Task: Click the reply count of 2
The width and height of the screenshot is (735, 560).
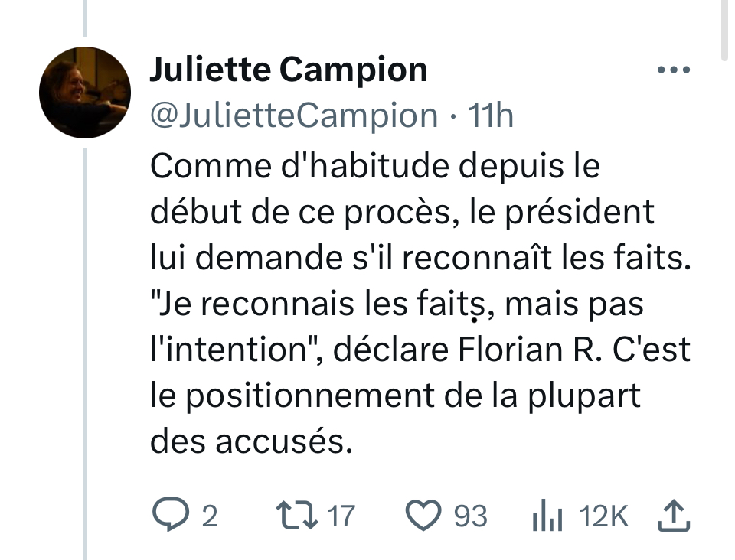Action: [x=209, y=516]
